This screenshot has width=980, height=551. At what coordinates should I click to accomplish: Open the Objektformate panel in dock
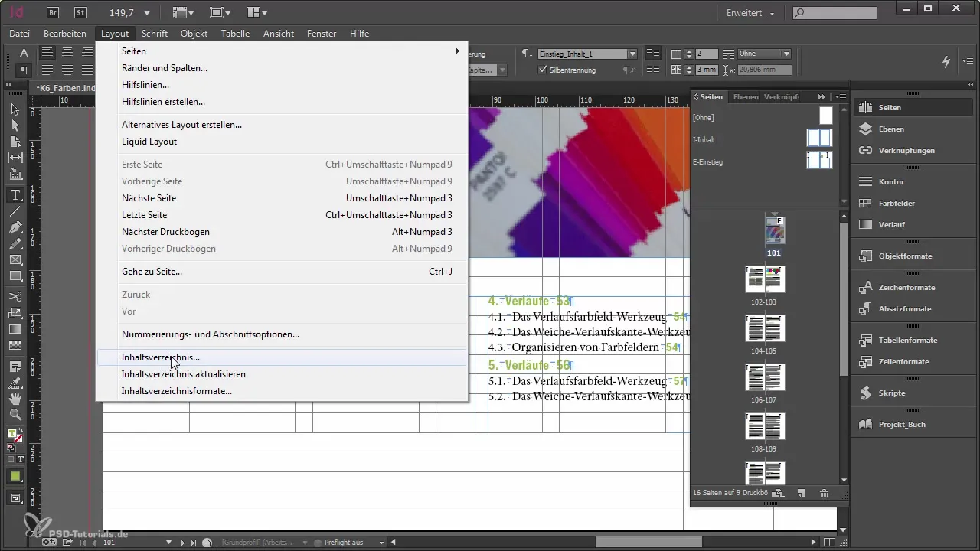[905, 256]
